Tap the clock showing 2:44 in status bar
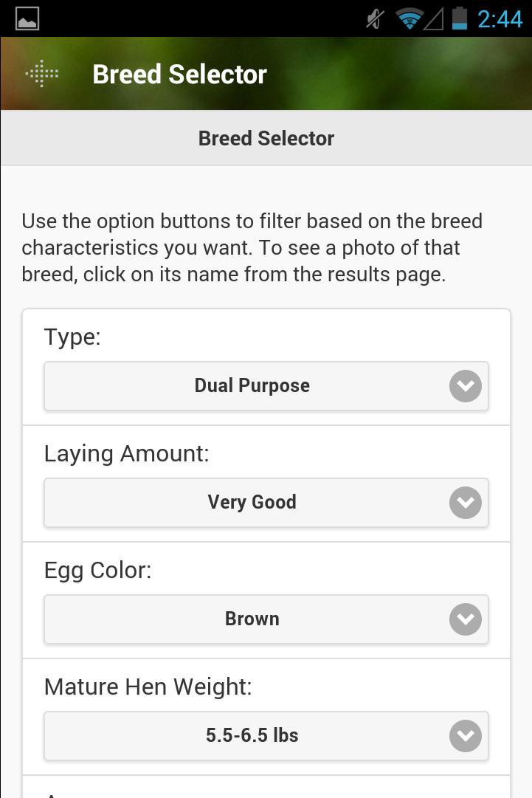Viewport: 532px width, 798px height. click(499, 18)
